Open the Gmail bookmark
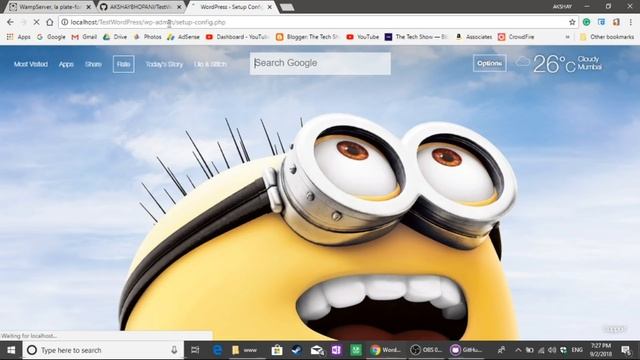This screenshot has height=360, width=640. [x=84, y=37]
